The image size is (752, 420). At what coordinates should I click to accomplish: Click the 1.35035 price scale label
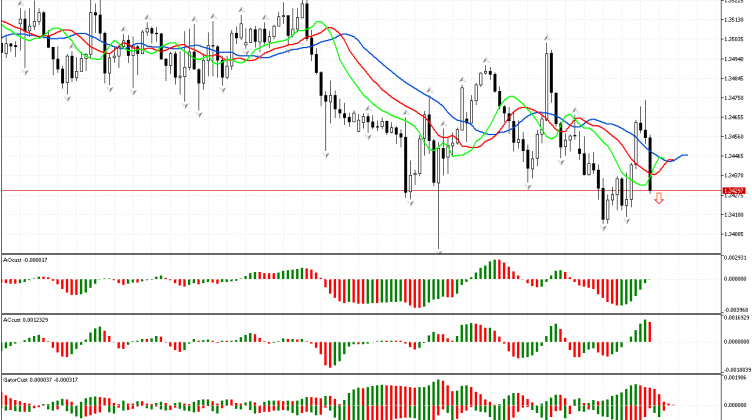(x=735, y=40)
